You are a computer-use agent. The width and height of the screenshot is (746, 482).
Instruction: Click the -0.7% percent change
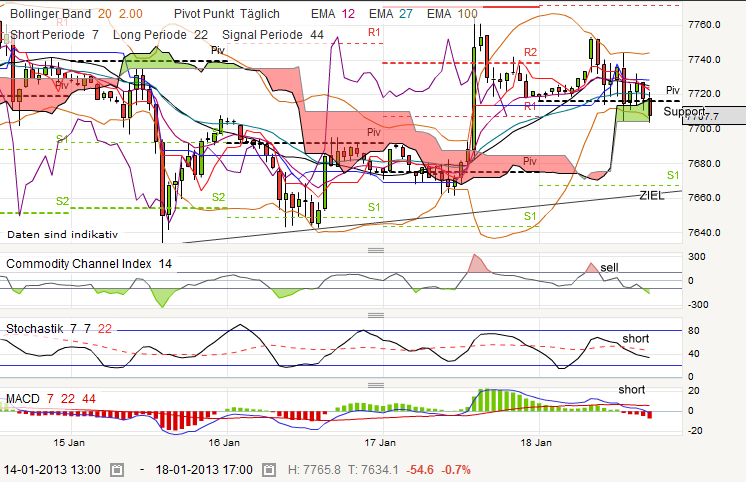pos(456,470)
